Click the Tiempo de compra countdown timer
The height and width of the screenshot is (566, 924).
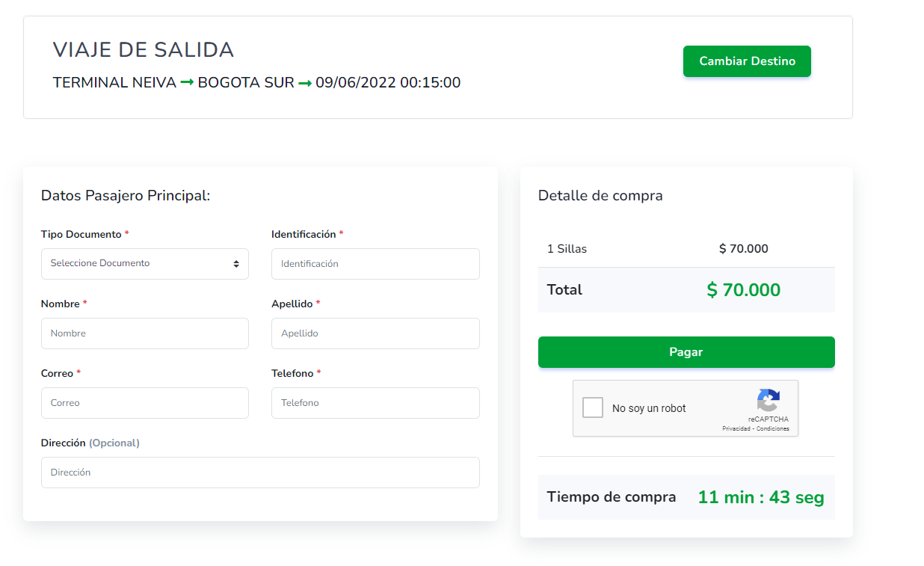(760, 497)
